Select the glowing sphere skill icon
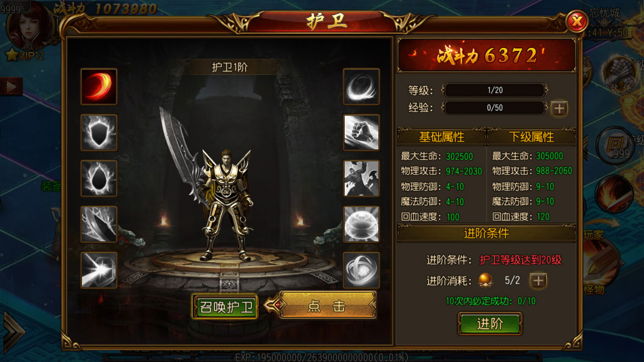The width and height of the screenshot is (644, 362). [x=361, y=224]
